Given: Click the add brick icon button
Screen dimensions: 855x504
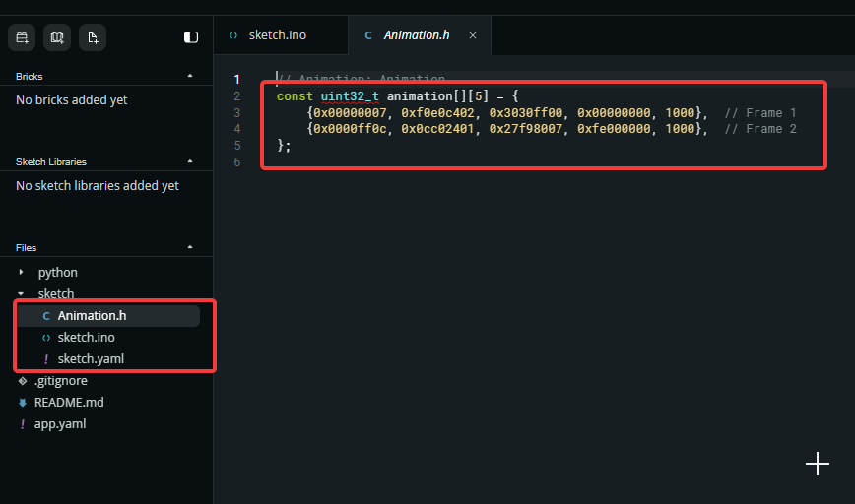Looking at the screenshot, I should (22, 37).
